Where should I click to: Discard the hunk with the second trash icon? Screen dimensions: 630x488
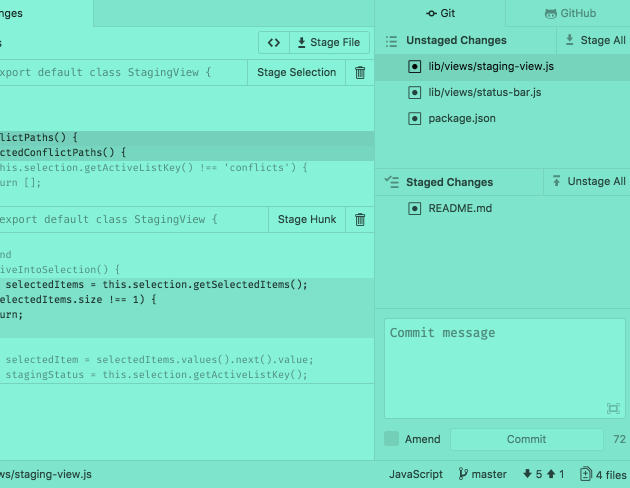pyautogui.click(x=360, y=219)
